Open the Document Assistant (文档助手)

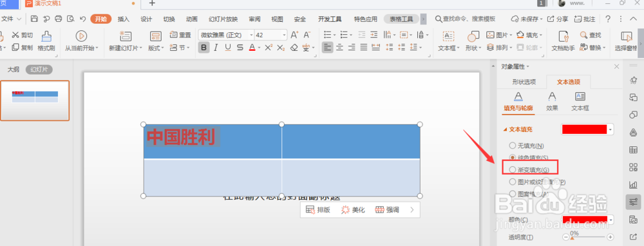[563, 41]
